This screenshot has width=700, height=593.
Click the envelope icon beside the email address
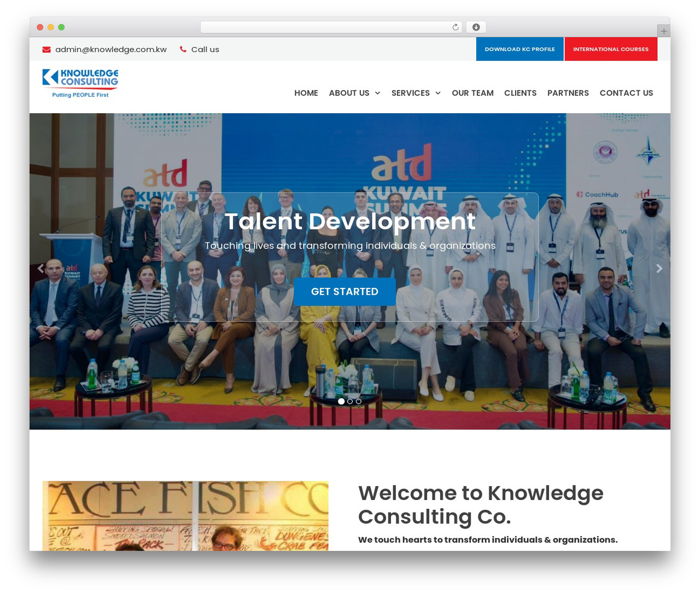point(46,50)
